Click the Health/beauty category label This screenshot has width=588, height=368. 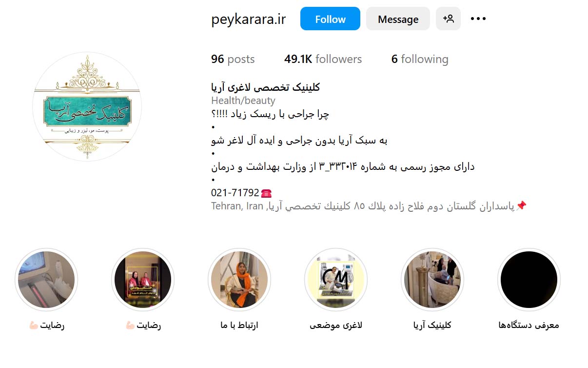(243, 101)
